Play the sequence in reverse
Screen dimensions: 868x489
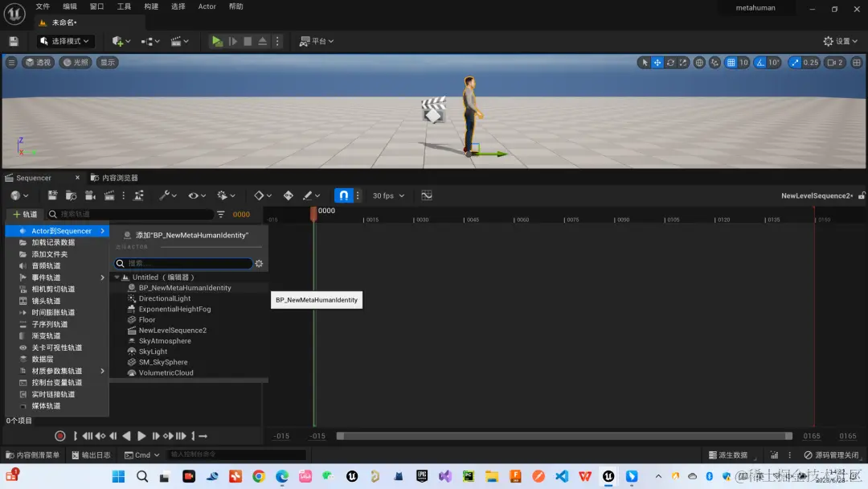tap(127, 437)
